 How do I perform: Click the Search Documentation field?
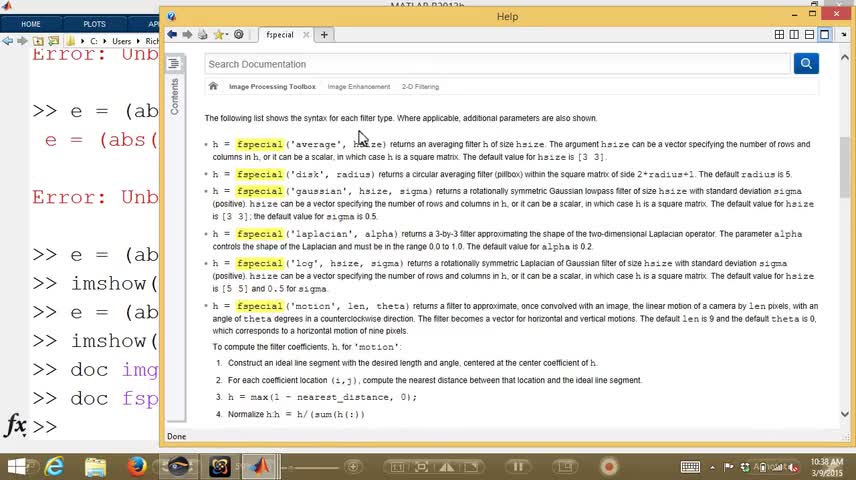click(497, 64)
